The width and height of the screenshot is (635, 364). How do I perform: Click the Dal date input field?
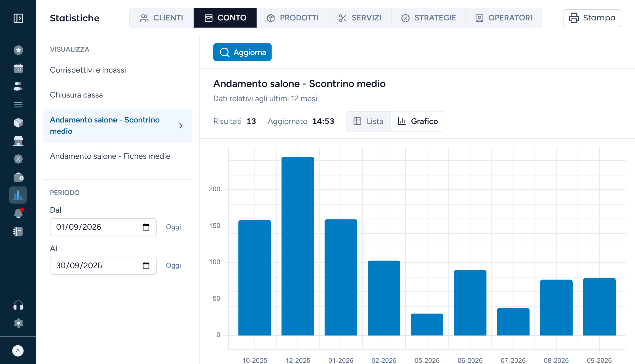[x=103, y=227]
